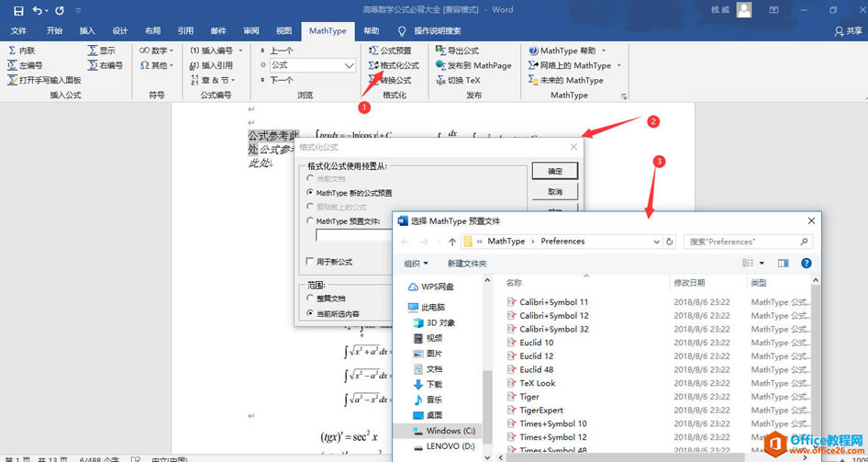
Task: Switch to the 审阅 ribbon tab
Action: click(251, 31)
